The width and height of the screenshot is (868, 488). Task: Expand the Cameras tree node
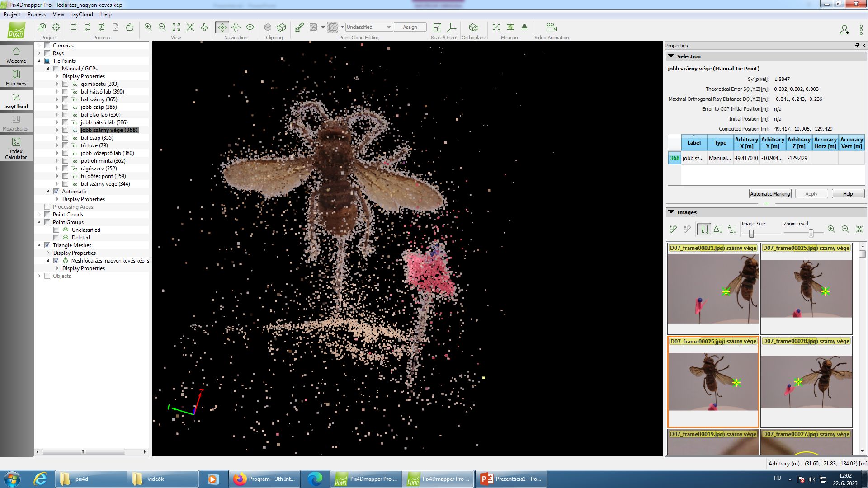point(39,46)
